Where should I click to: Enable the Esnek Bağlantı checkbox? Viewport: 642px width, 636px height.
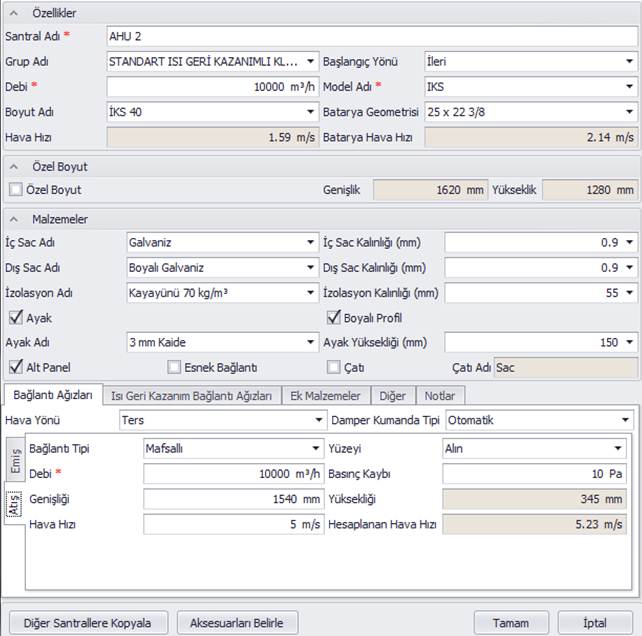[x=175, y=367]
